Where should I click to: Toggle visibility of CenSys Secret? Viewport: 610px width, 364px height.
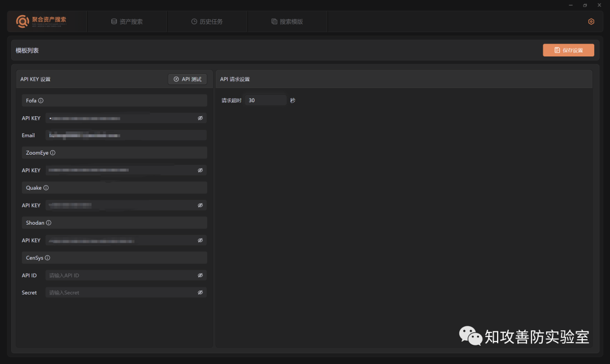point(201,292)
